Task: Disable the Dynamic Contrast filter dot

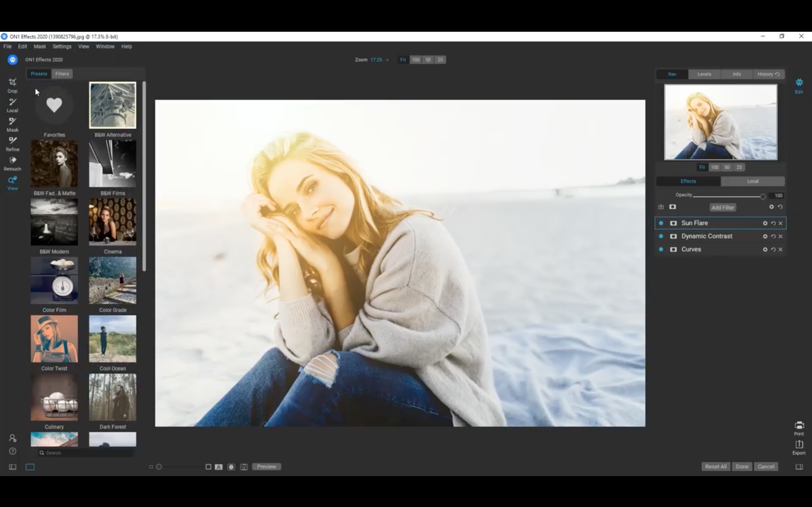Action: coord(661,237)
